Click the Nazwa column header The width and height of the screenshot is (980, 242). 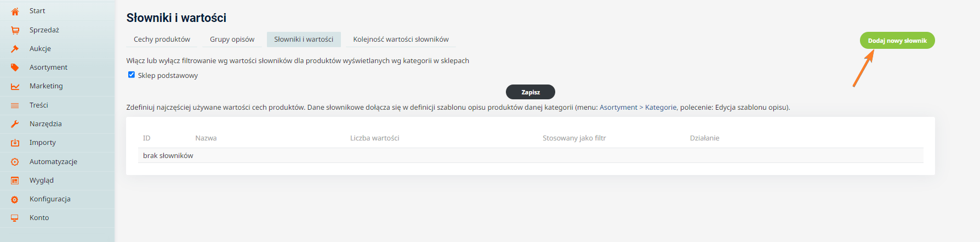click(206, 138)
